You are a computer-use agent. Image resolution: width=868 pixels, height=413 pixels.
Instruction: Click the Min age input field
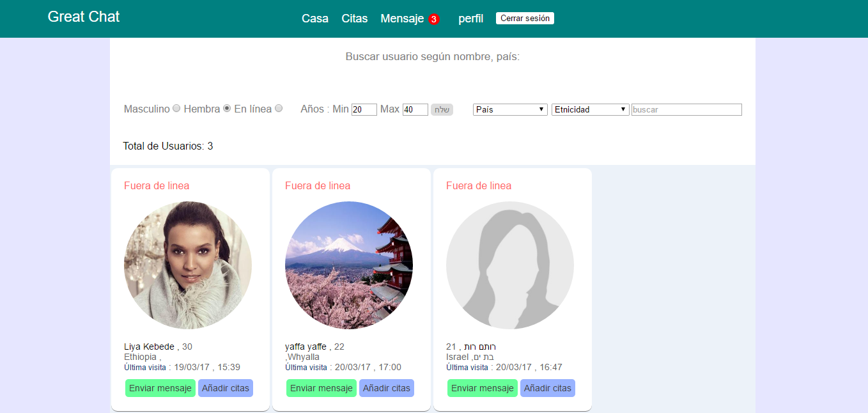[364, 109]
